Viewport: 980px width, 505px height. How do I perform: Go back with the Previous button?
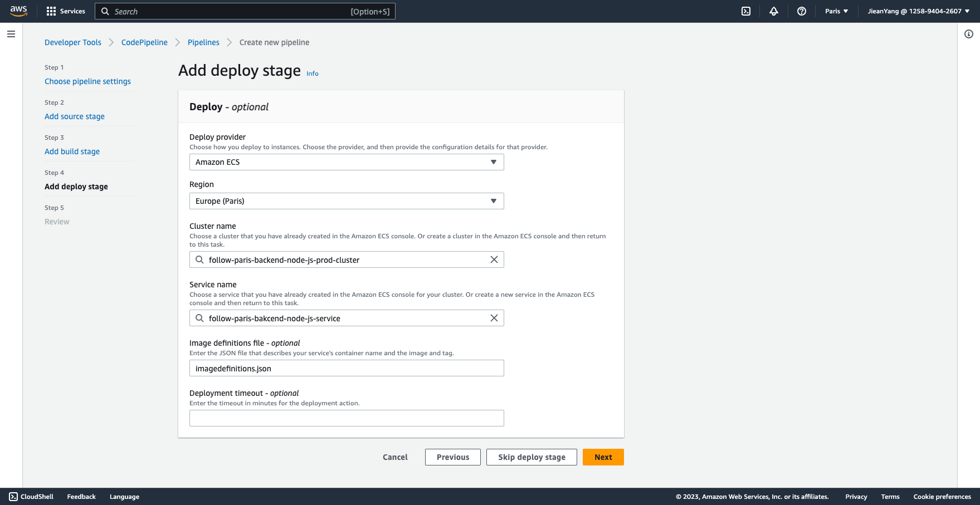453,457
